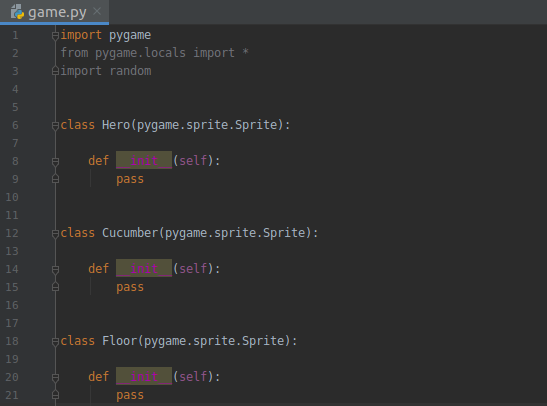Click the class name Cucumber
The width and height of the screenshot is (547, 406).
click(130, 233)
